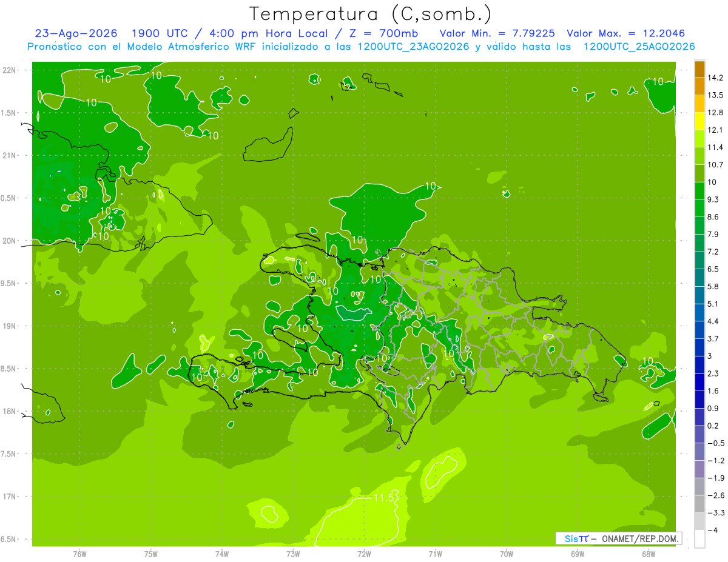
Task: Click the orange swatch between 13.5 and 14.2
Action: (699, 87)
